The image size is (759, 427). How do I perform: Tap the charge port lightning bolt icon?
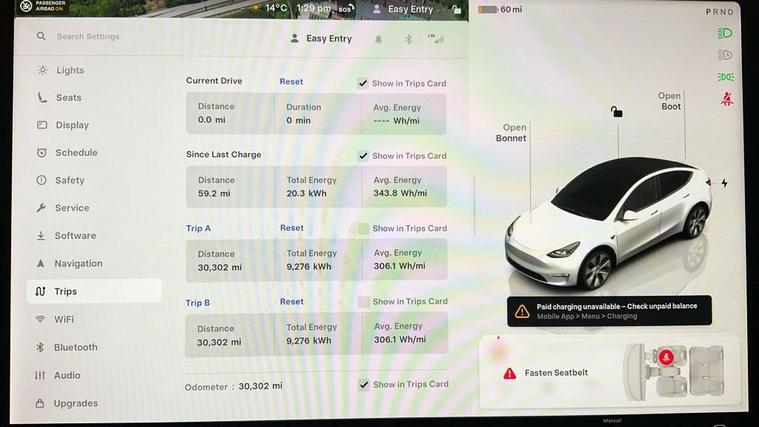pos(724,183)
